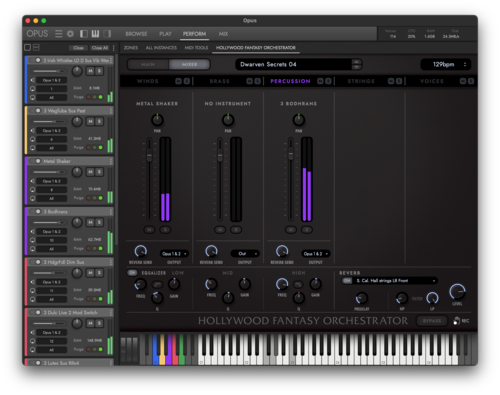
Task: Open the Irish Whistles output Opus 1&2 dropdown
Action: tap(52, 80)
